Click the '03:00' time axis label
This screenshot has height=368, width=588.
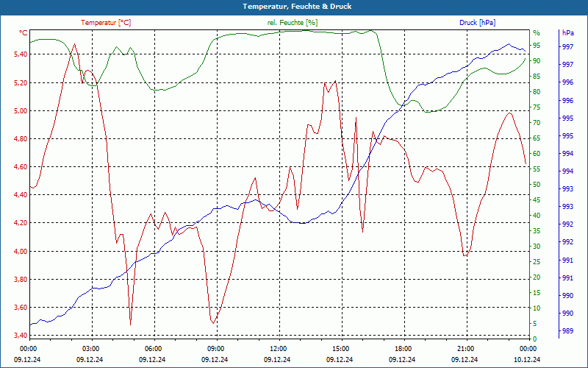coord(91,349)
